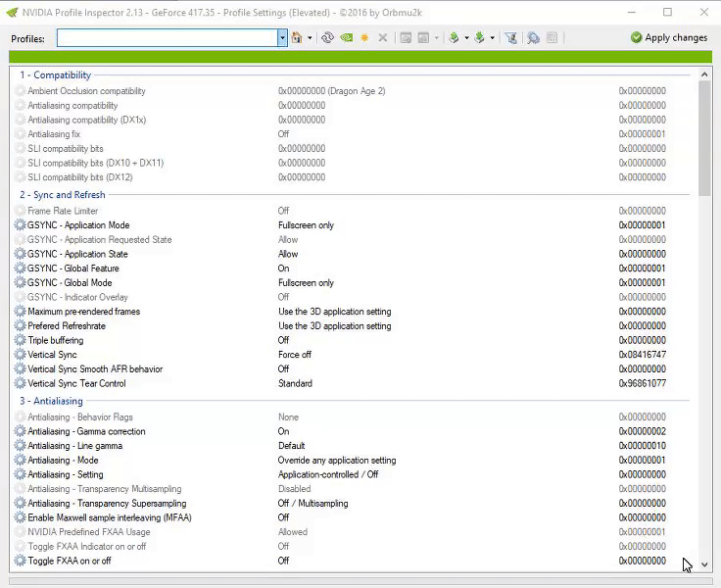This screenshot has width=721, height=588.
Task: Restore profile to NVIDIA defaults
Action: point(346,37)
